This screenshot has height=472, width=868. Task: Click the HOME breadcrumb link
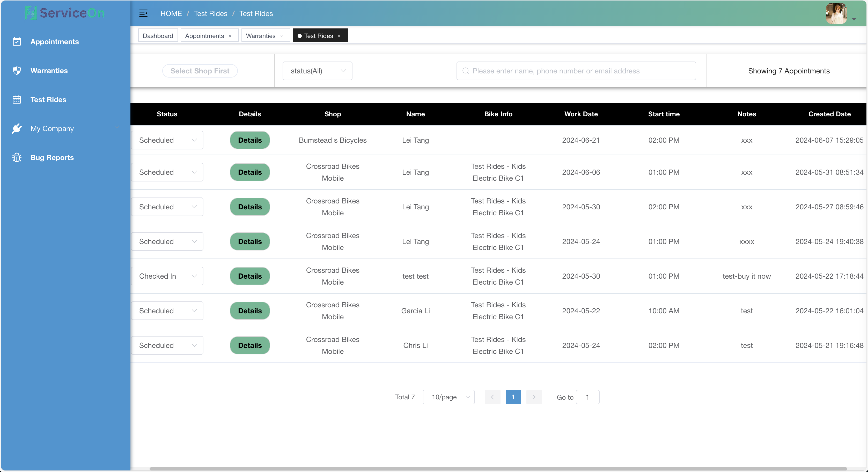(171, 13)
